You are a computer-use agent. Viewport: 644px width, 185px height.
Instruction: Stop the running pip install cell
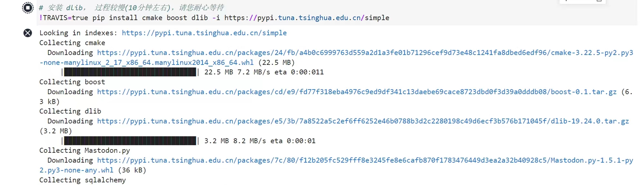point(28,8)
